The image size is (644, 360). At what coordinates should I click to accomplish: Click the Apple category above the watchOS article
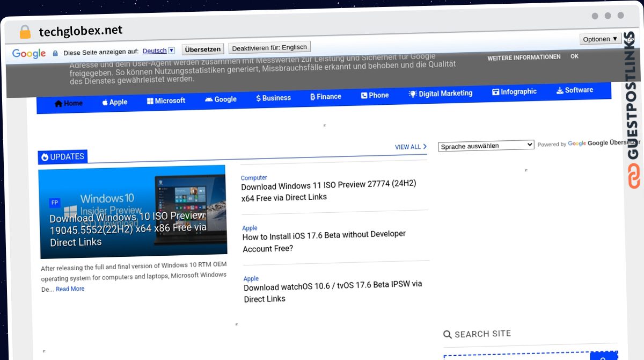251,279
